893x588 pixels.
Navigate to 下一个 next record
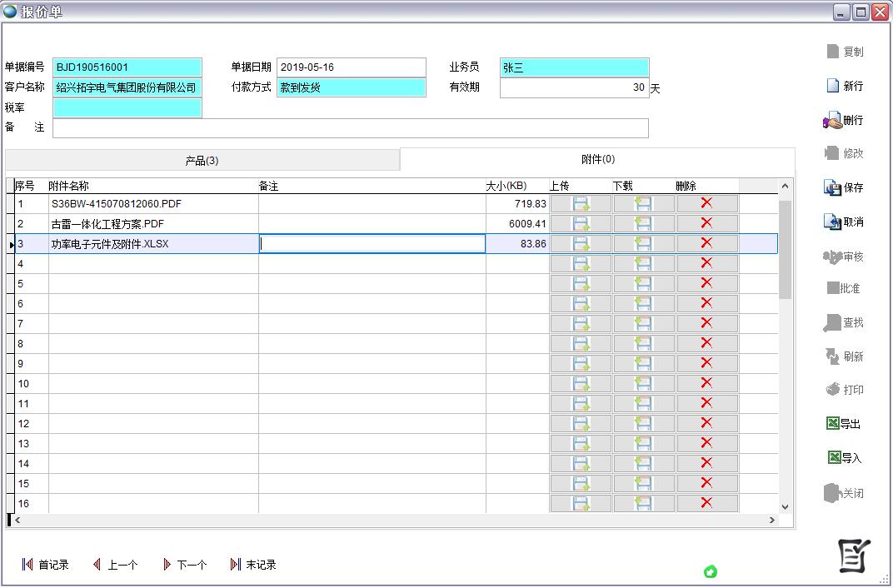click(184, 565)
